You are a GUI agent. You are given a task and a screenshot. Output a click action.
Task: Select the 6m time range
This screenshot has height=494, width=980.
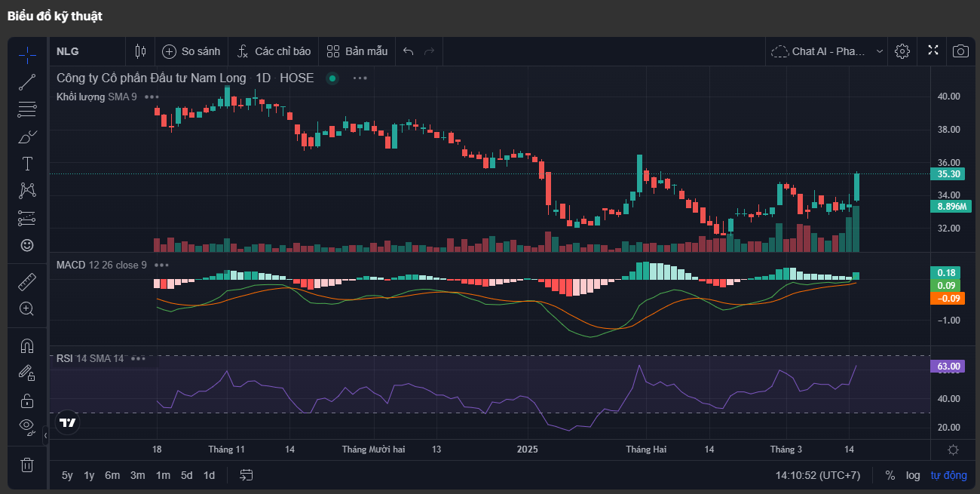tap(112, 475)
